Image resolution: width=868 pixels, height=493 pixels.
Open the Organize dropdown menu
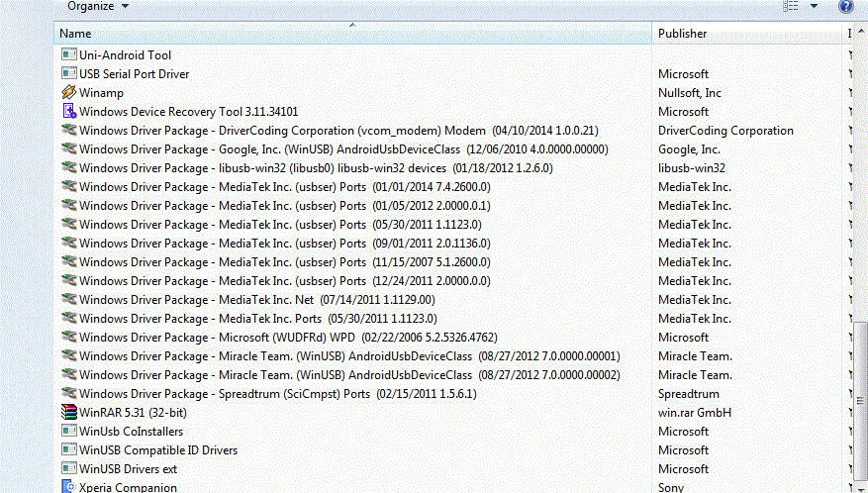(x=97, y=6)
